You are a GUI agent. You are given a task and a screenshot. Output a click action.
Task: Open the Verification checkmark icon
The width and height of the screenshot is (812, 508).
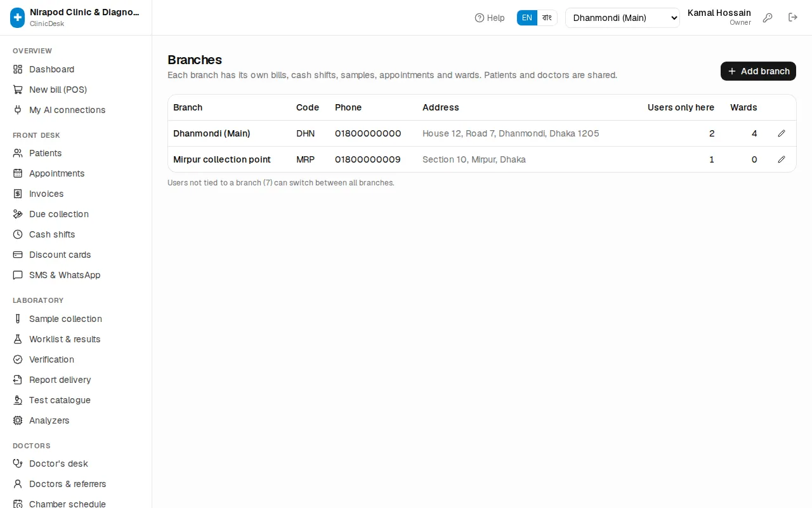(x=18, y=359)
